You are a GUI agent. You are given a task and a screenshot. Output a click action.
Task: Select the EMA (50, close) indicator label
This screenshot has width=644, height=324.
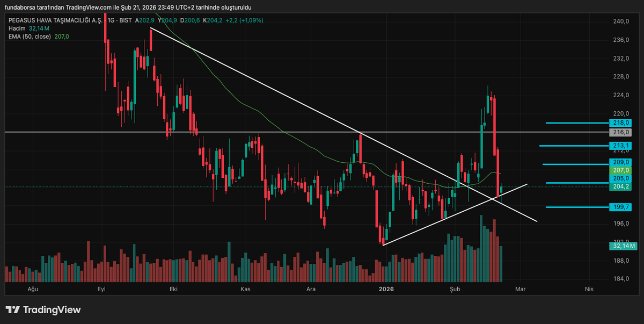click(30, 37)
